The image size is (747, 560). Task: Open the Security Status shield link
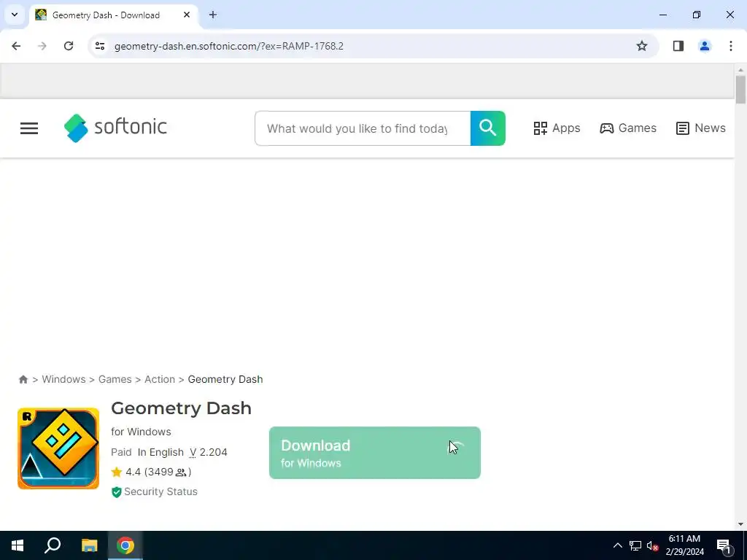click(155, 492)
